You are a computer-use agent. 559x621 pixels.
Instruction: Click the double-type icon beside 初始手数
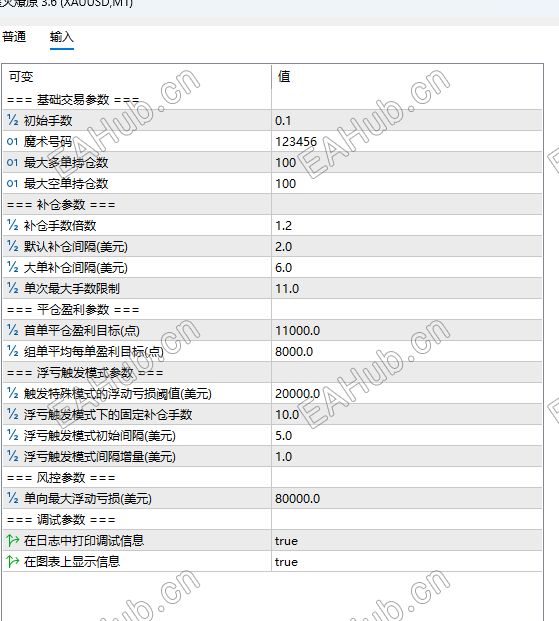point(13,120)
